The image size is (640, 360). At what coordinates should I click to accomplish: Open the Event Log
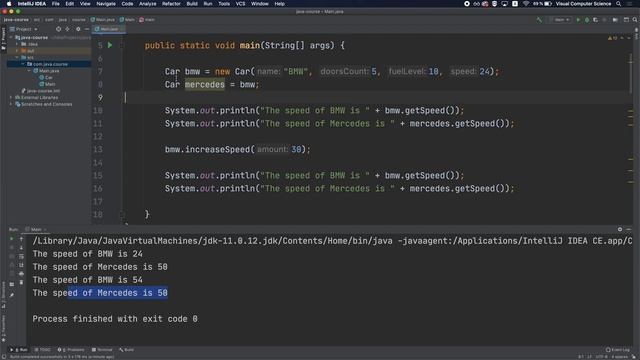coord(618,350)
